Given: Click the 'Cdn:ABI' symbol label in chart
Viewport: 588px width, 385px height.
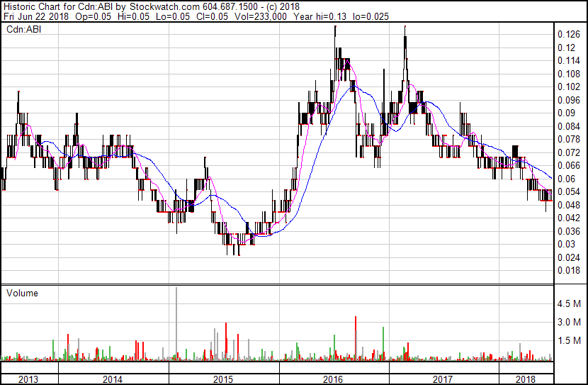Looking at the screenshot, I should [x=23, y=29].
